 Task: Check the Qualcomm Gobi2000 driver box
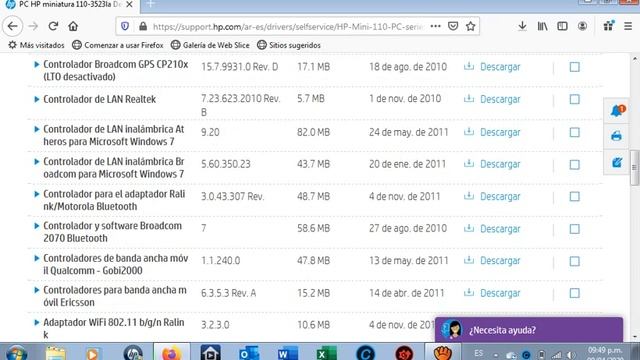(x=574, y=261)
